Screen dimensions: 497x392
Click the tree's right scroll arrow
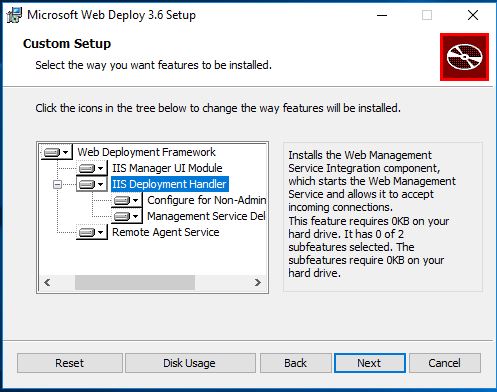tap(257, 283)
